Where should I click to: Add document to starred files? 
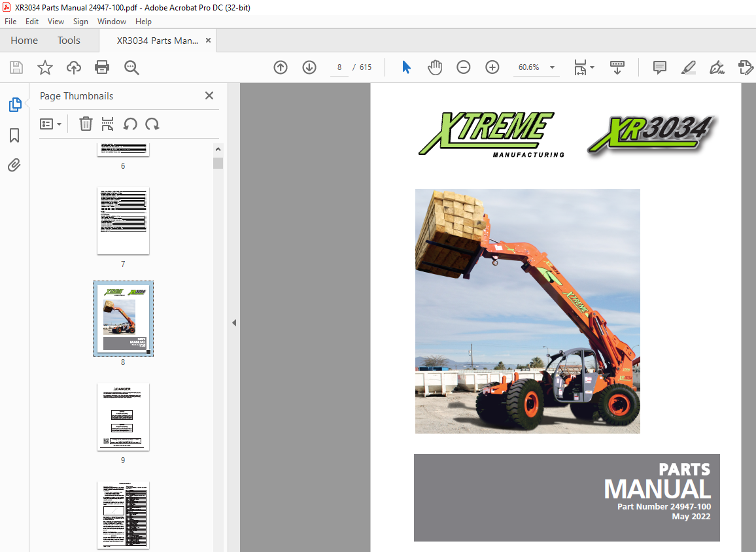point(45,67)
